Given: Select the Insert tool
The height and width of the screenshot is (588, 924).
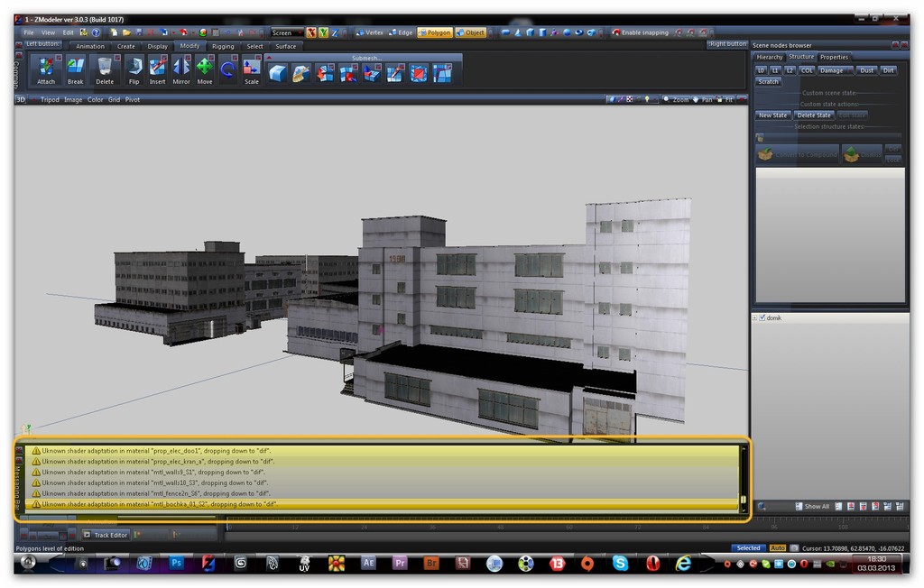Looking at the screenshot, I should [157, 68].
